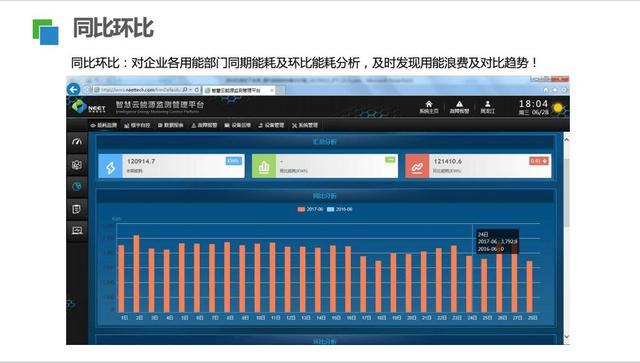Click the green bar chart card icon
Image resolution: width=640 pixels, height=363 pixels.
[x=264, y=166]
